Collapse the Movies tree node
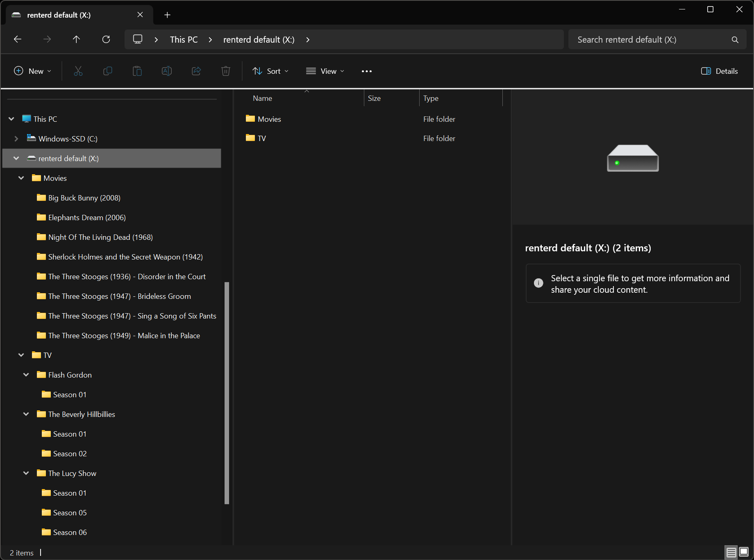754x560 pixels. [x=21, y=178]
